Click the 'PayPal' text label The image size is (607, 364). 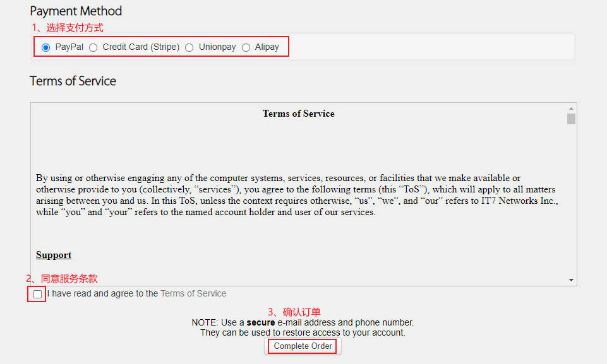pyautogui.click(x=69, y=47)
